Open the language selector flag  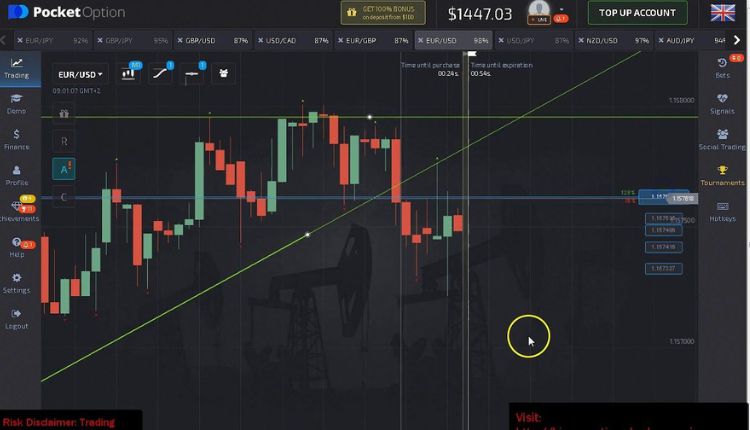point(722,13)
